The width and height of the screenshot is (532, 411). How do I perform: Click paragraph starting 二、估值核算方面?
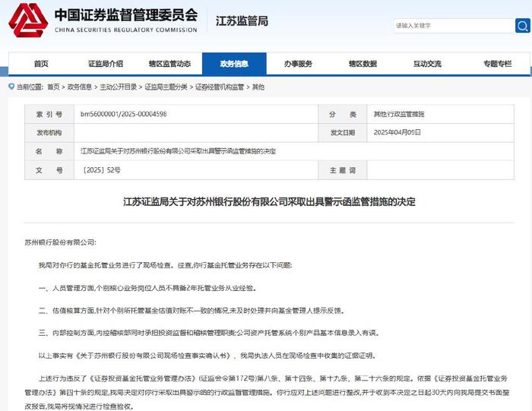192,310
